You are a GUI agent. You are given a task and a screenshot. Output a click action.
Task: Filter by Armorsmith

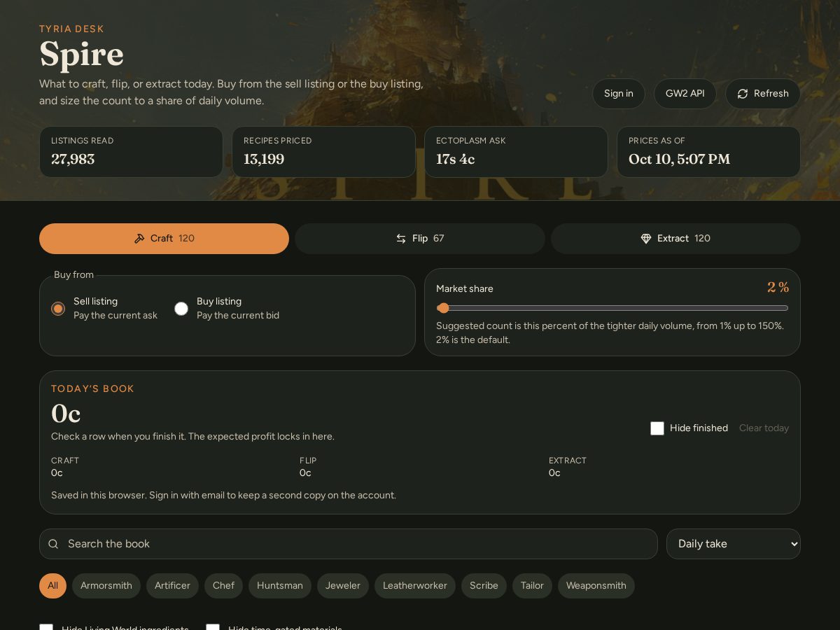pyautogui.click(x=106, y=586)
